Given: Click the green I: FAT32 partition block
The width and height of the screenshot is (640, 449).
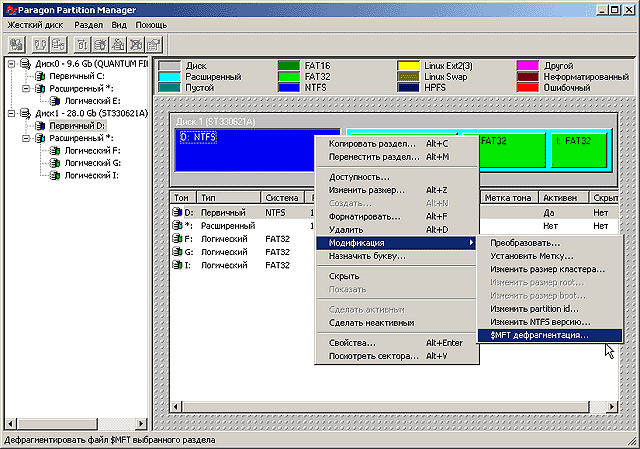Looking at the screenshot, I should pyautogui.click(x=579, y=150).
